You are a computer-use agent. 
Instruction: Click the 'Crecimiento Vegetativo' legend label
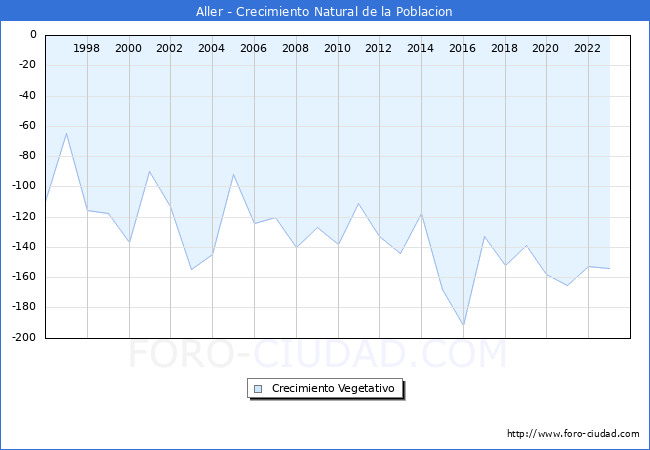(x=333, y=388)
